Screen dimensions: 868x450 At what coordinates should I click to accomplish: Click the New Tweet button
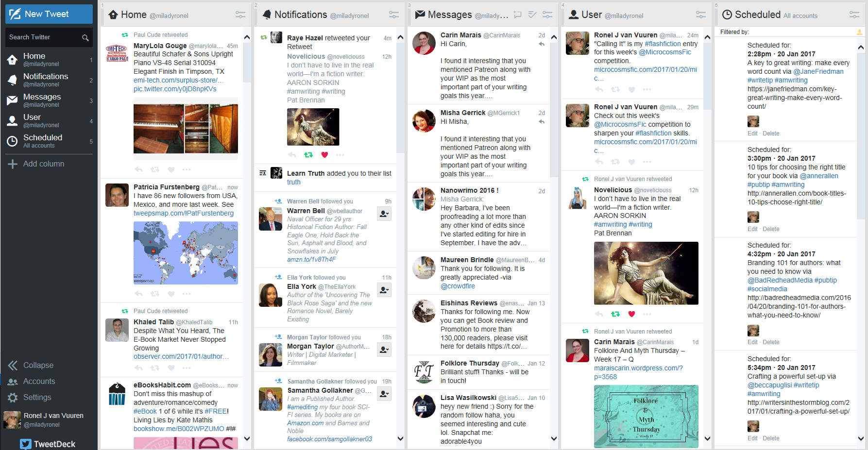[x=49, y=14]
